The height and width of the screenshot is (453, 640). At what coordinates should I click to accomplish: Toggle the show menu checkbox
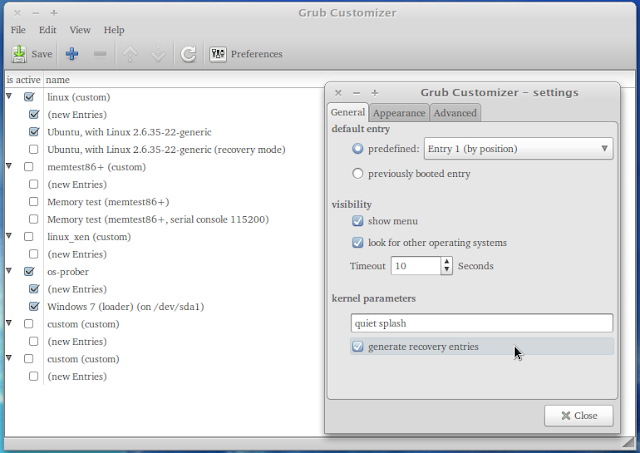click(x=358, y=221)
